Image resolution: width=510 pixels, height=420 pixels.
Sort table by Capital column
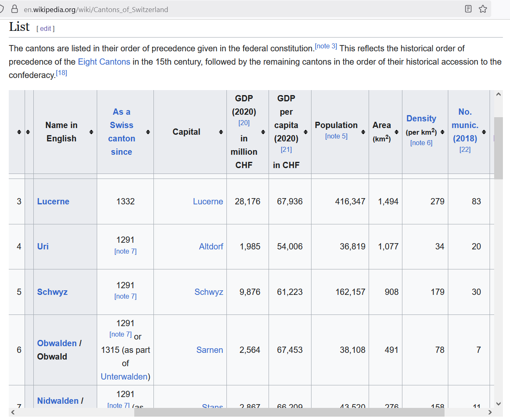221,132
